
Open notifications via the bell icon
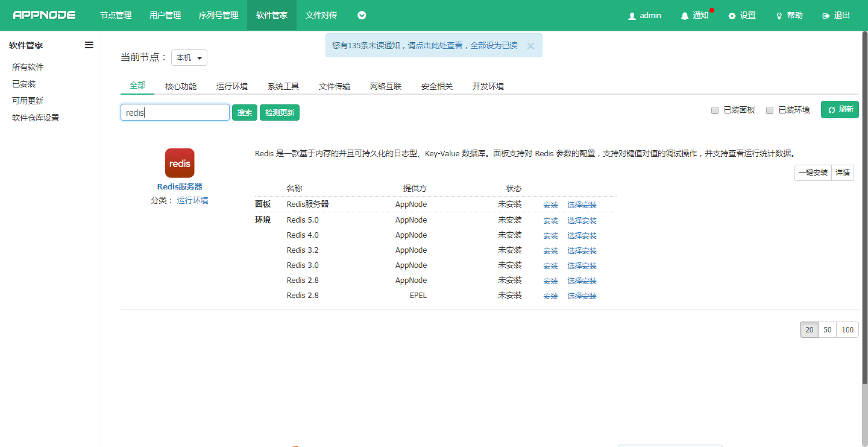tap(685, 16)
